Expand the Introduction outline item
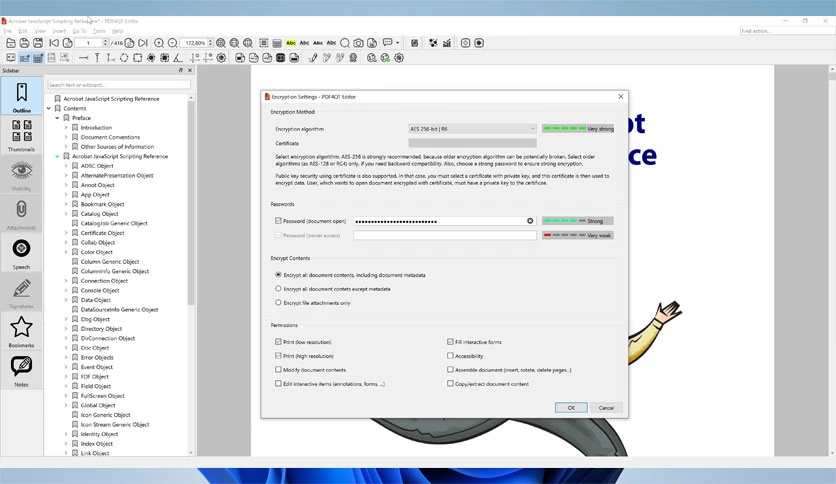Image resolution: width=836 pixels, height=484 pixels. coord(66,127)
